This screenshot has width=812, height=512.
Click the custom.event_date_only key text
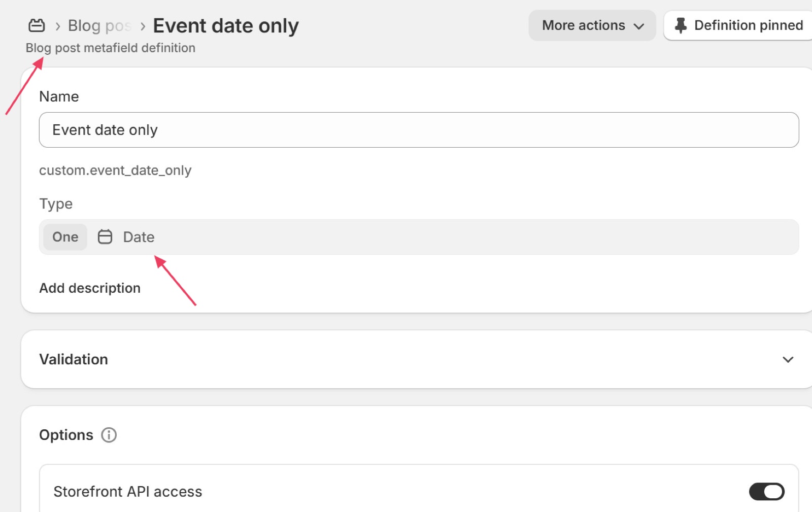pos(115,170)
